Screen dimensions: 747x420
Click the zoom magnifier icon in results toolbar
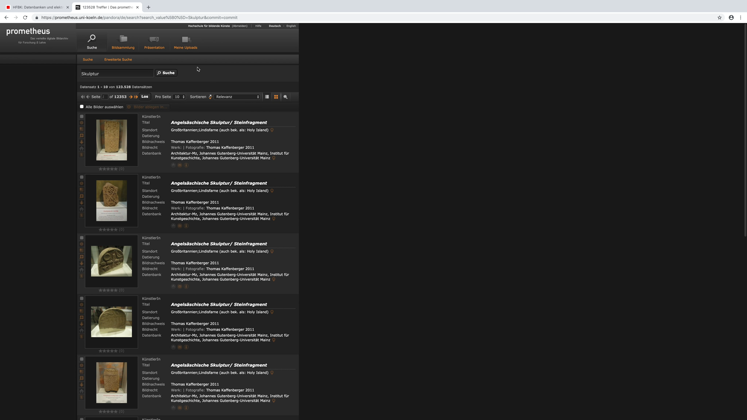click(x=285, y=97)
